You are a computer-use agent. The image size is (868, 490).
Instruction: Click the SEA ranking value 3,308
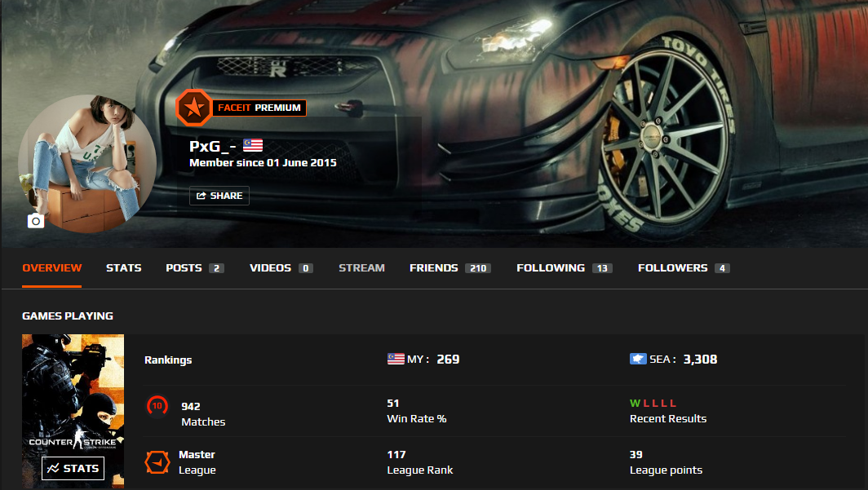pyautogui.click(x=700, y=360)
